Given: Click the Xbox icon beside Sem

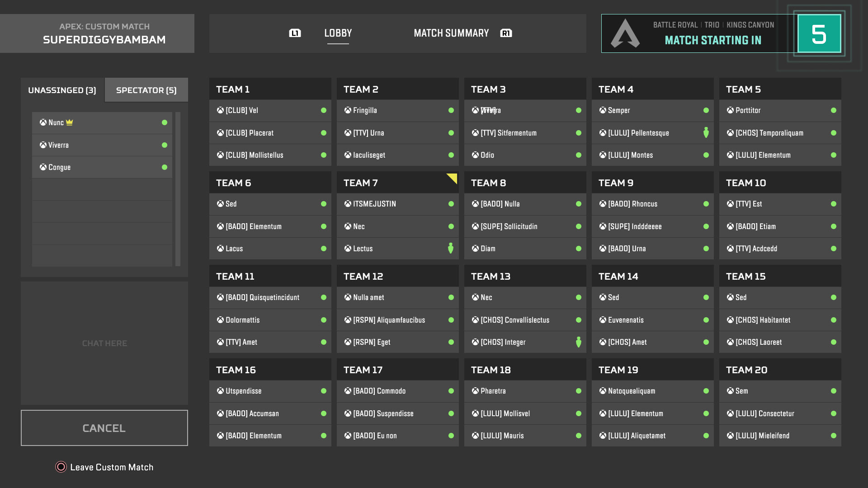Looking at the screenshot, I should coord(730,391).
